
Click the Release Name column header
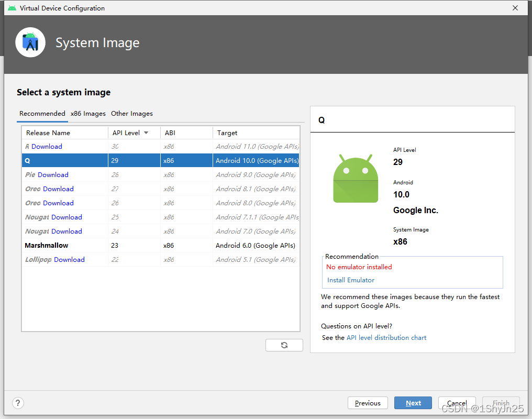[x=65, y=133]
